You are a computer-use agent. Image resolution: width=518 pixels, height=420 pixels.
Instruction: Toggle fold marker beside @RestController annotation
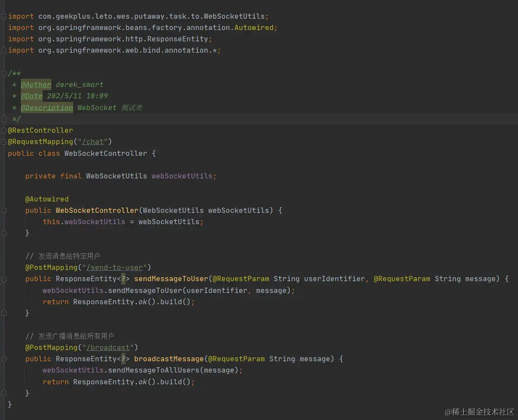(x=4, y=131)
